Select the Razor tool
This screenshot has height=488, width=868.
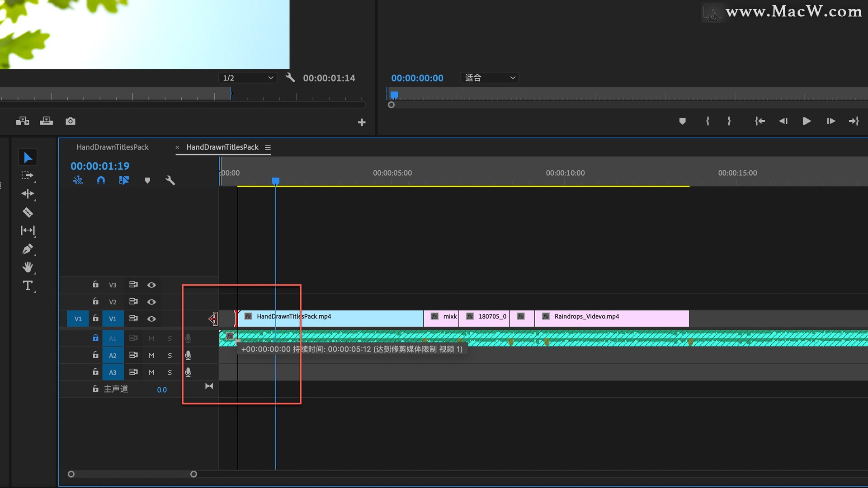[x=28, y=212]
